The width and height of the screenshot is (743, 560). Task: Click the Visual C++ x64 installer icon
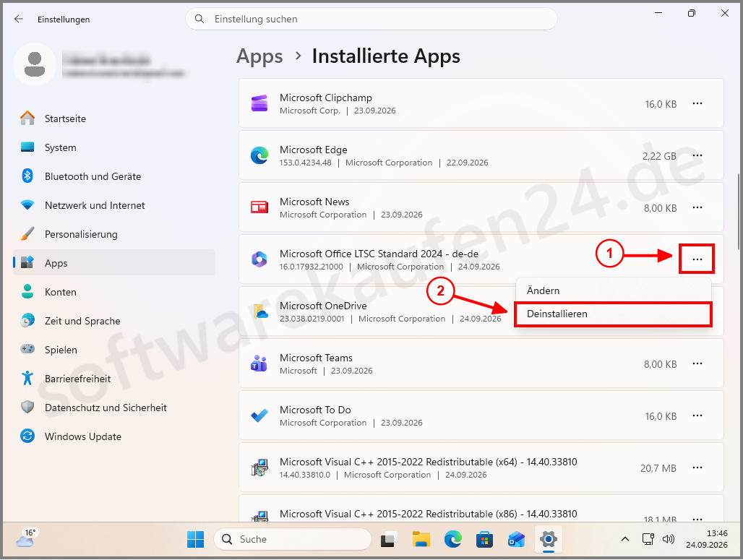(x=259, y=468)
